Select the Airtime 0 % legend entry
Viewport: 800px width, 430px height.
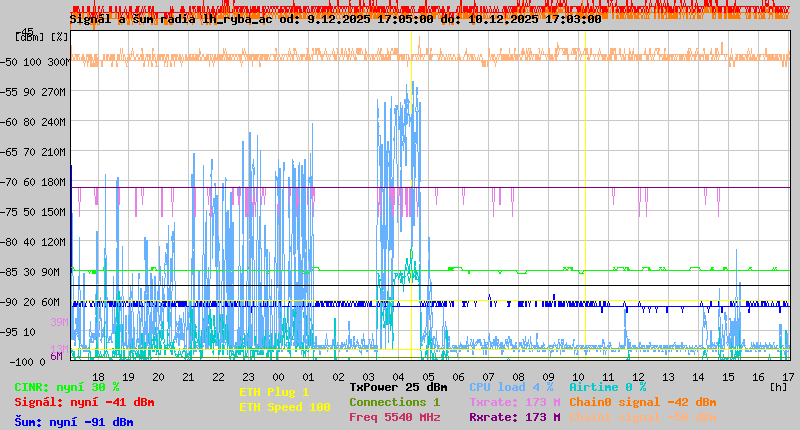point(607,387)
